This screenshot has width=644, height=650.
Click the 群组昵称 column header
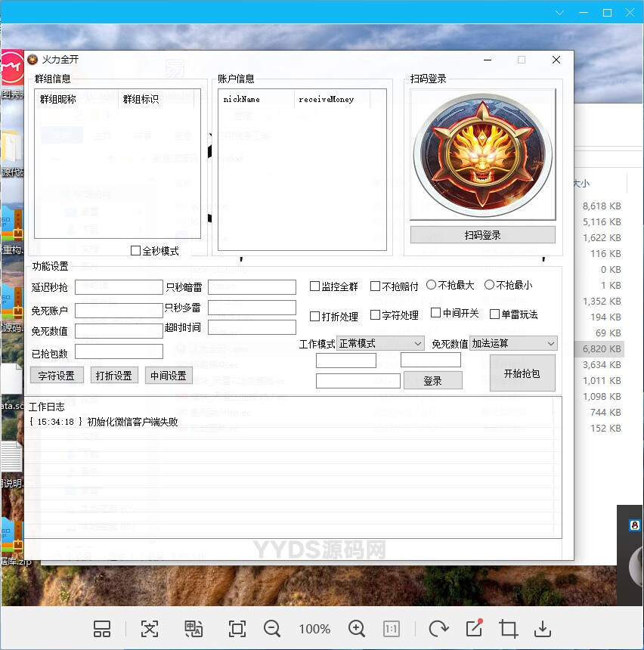click(76, 99)
